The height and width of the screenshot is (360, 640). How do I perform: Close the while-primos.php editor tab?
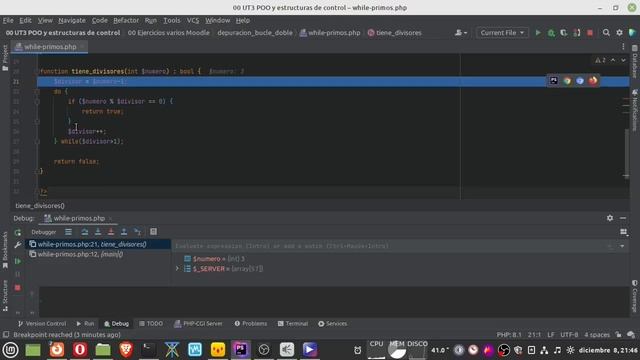[x=82, y=47]
